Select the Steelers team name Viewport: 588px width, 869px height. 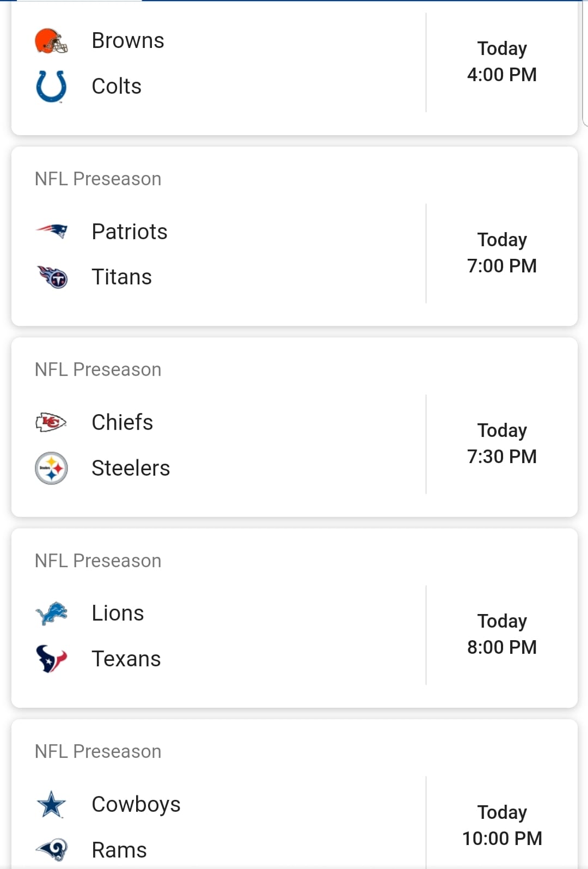coord(131,468)
